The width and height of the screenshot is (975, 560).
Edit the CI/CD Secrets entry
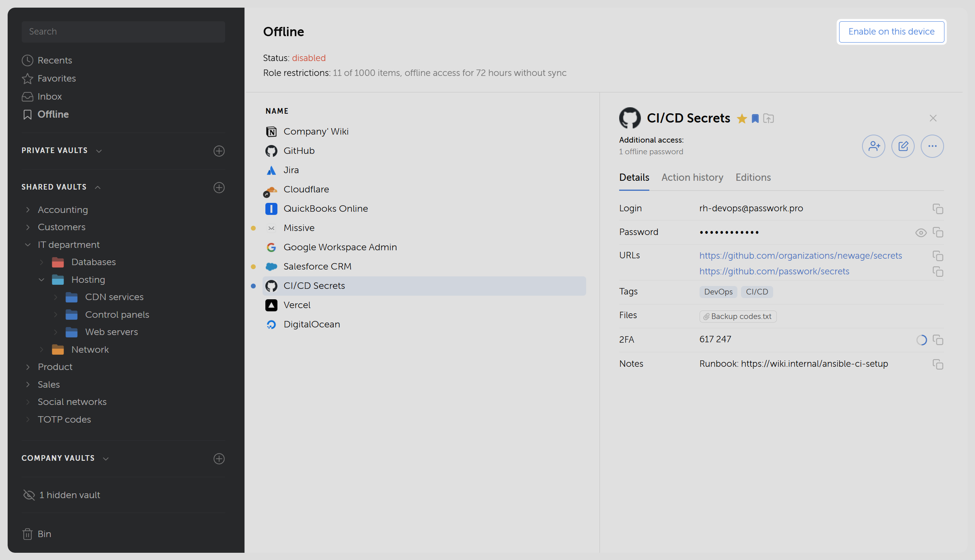click(x=903, y=146)
